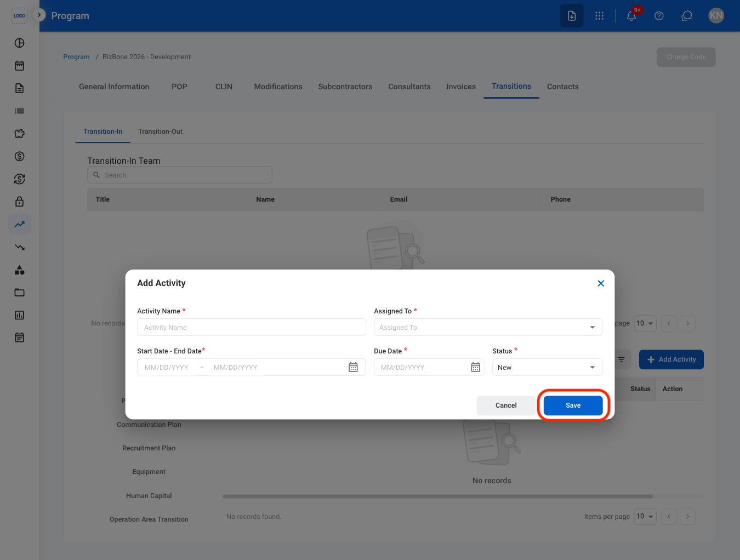
Task: Open the dashboard pie chart sidebar icon
Action: 20,43
